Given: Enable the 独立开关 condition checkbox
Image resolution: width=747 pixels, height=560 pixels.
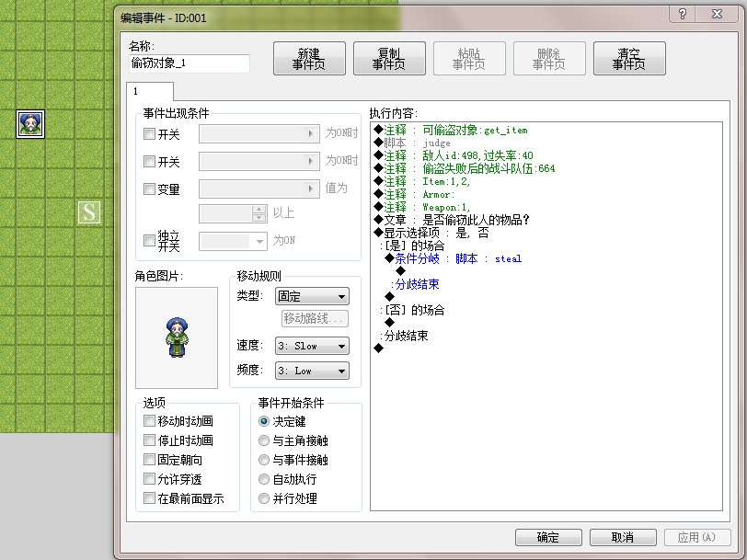Looking at the screenshot, I should [150, 241].
